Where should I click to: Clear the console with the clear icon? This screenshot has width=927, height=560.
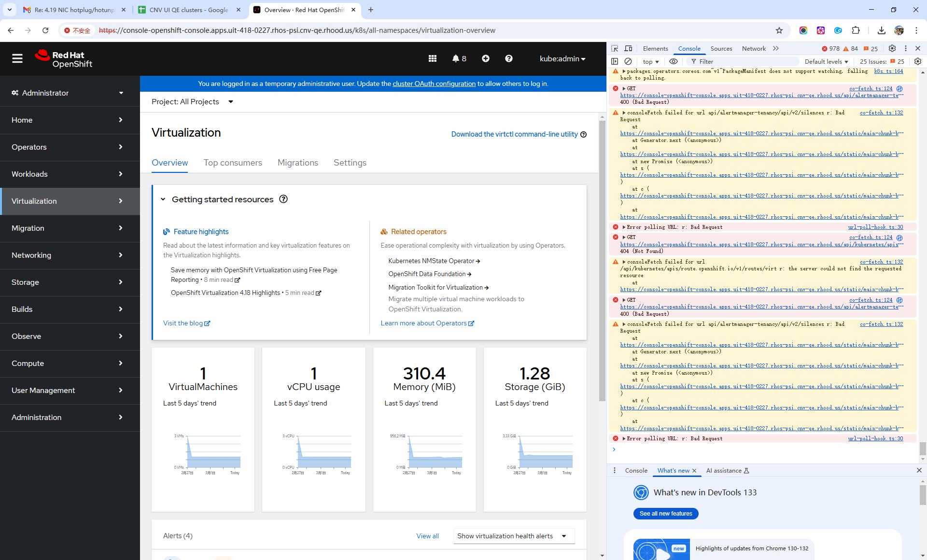click(x=628, y=61)
